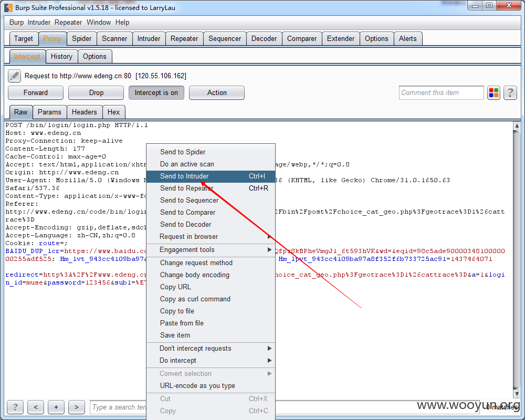
Task: Open the Proxy Options sub-tab
Action: (x=94, y=57)
